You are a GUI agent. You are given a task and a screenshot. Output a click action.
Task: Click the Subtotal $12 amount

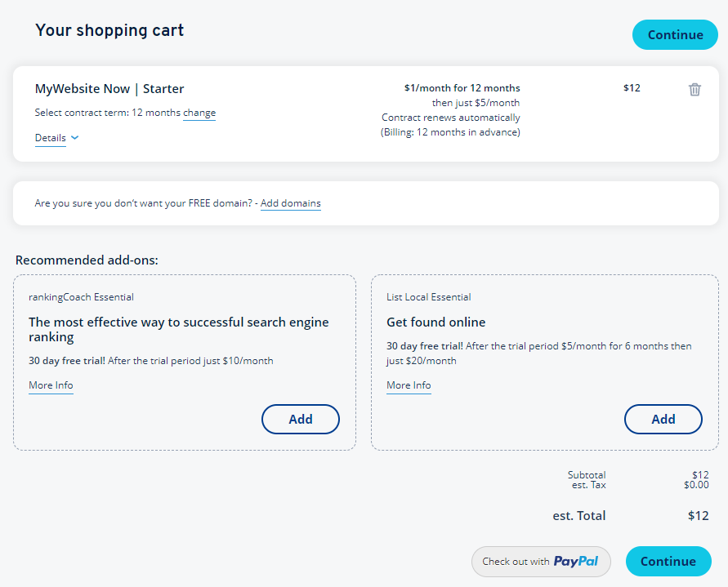pyautogui.click(x=700, y=474)
